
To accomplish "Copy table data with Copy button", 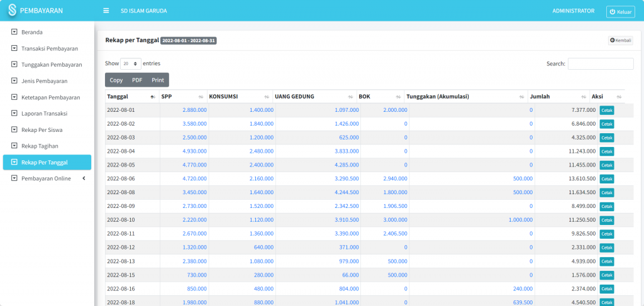I will (116, 80).
